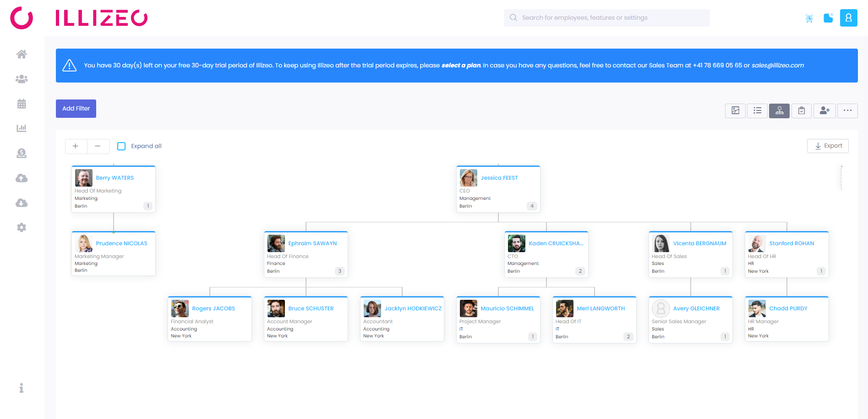Open Stanford ROHAN's profile name link
This screenshot has height=419, width=868.
point(792,243)
